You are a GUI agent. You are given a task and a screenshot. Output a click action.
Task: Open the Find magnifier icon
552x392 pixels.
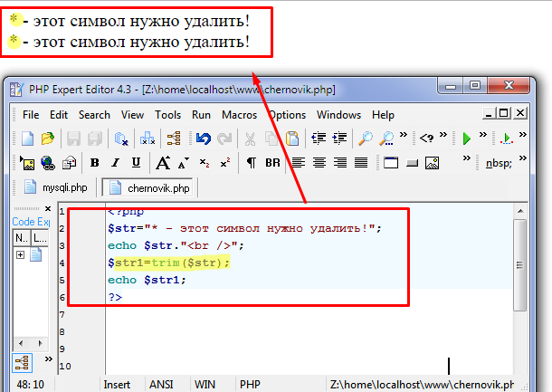(366, 139)
